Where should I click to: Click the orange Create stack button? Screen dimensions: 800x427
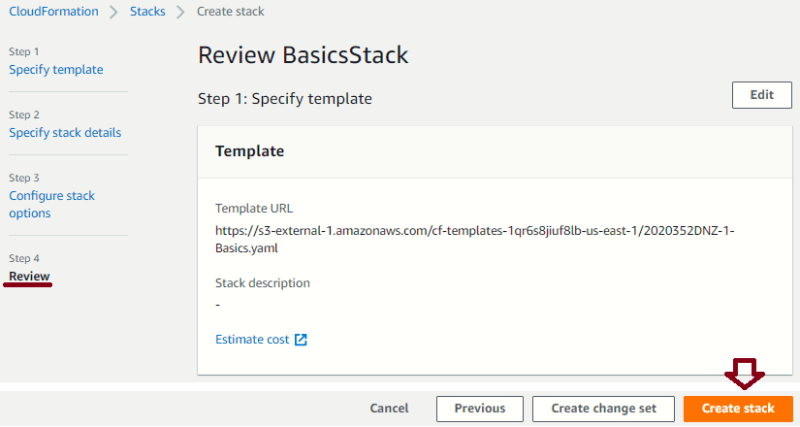coord(738,409)
